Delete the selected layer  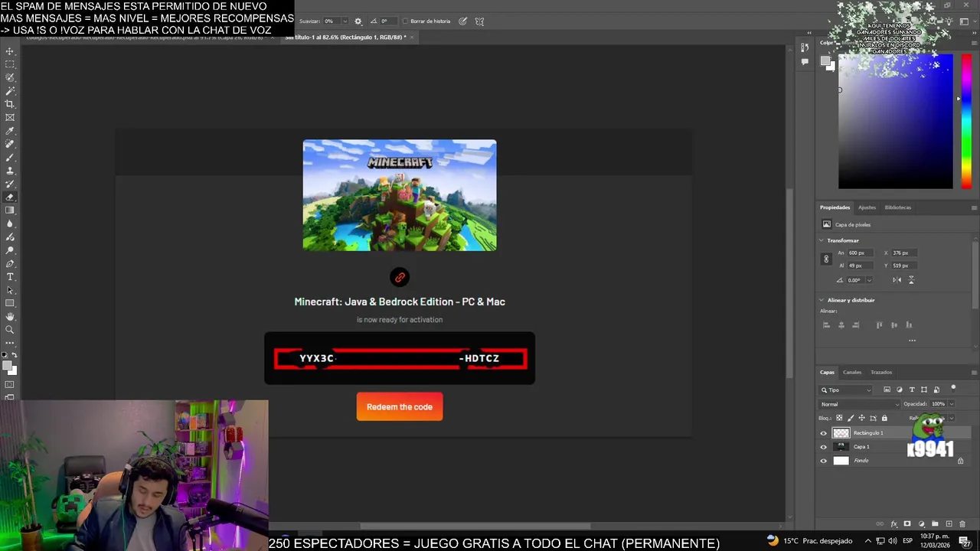tap(962, 524)
